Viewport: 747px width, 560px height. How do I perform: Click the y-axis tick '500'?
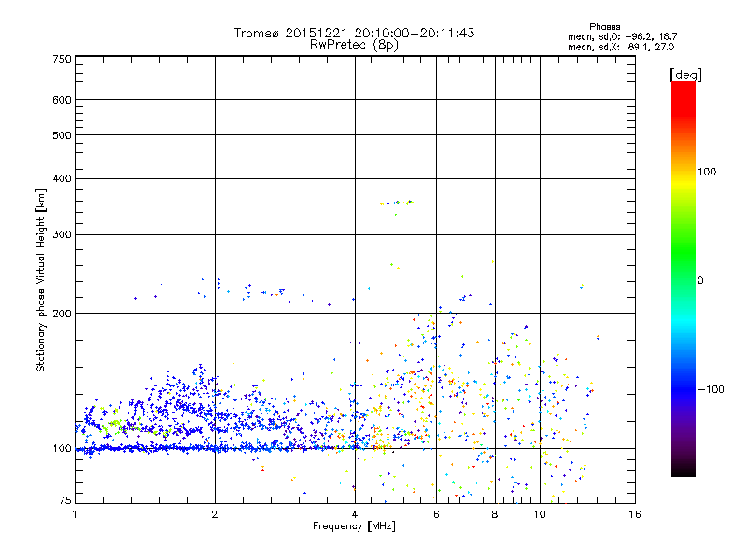[x=63, y=135]
